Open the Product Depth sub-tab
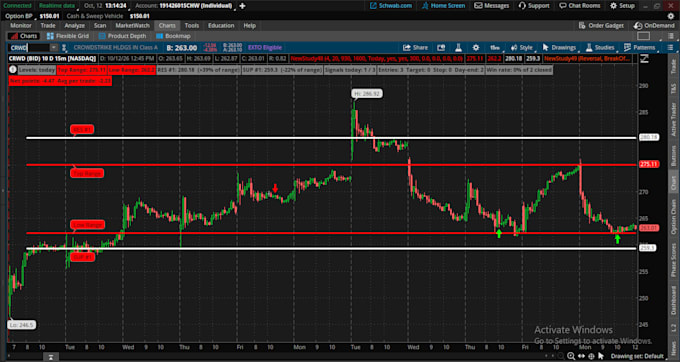The height and width of the screenshot is (362, 680). click(122, 36)
